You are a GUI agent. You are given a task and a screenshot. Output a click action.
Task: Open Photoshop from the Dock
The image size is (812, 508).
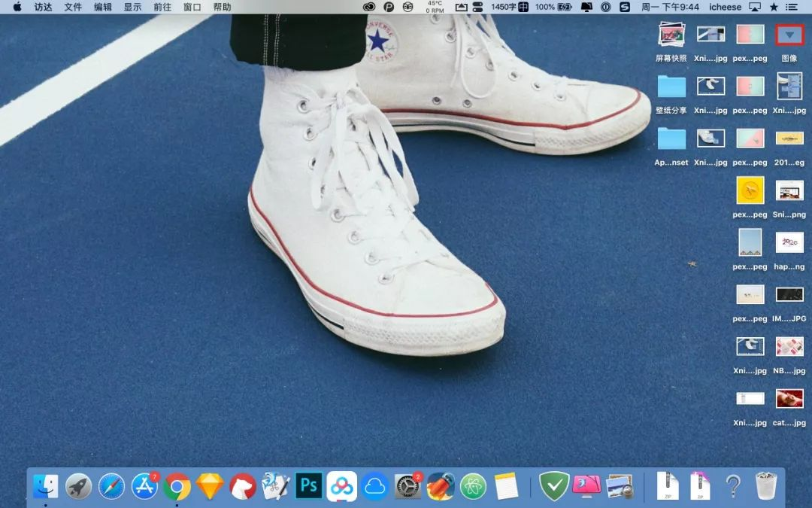click(x=309, y=486)
